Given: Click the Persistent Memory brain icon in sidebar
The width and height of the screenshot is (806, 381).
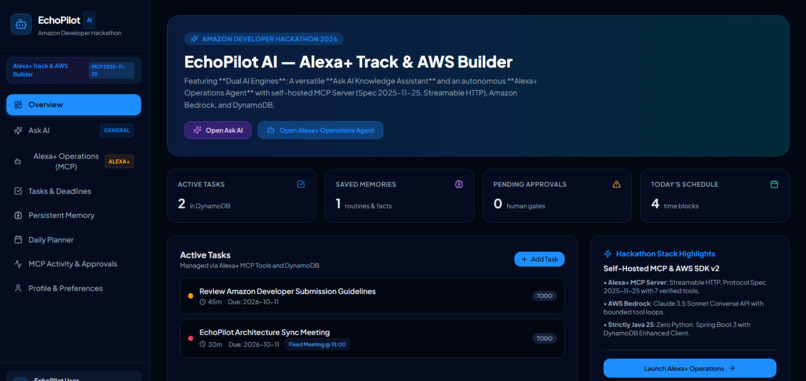Looking at the screenshot, I should 18,215.
